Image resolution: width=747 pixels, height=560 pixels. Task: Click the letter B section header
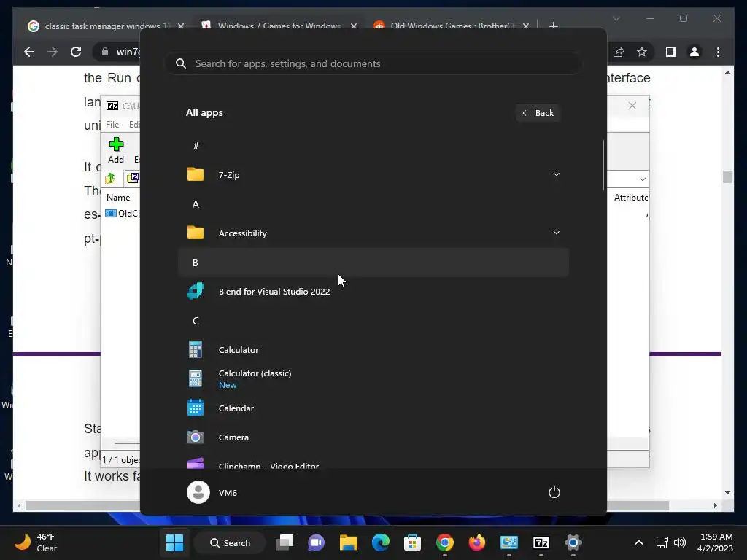click(x=373, y=262)
